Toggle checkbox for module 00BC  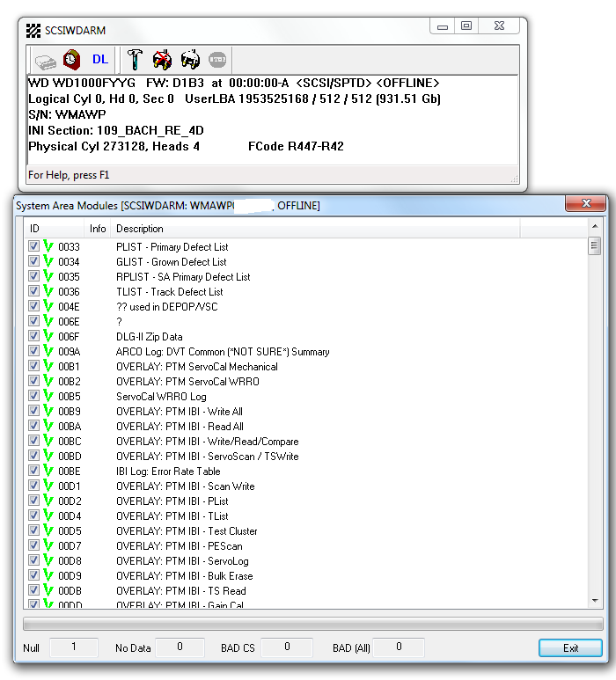pyautogui.click(x=33, y=441)
